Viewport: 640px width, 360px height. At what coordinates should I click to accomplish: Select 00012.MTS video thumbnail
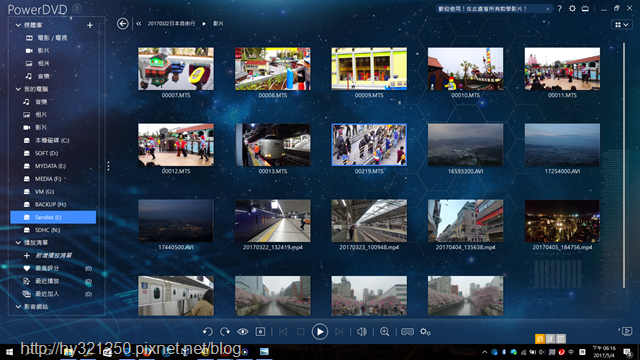pos(176,145)
